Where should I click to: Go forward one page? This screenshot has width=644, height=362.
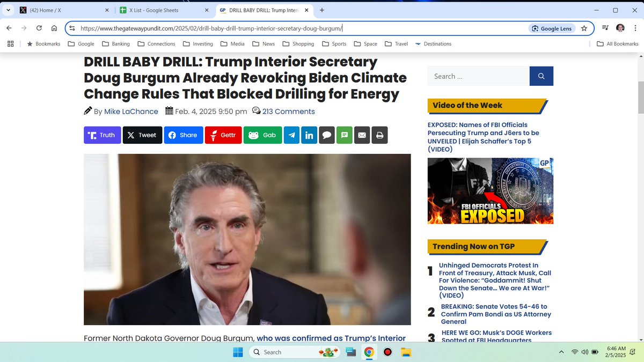pos(24,28)
